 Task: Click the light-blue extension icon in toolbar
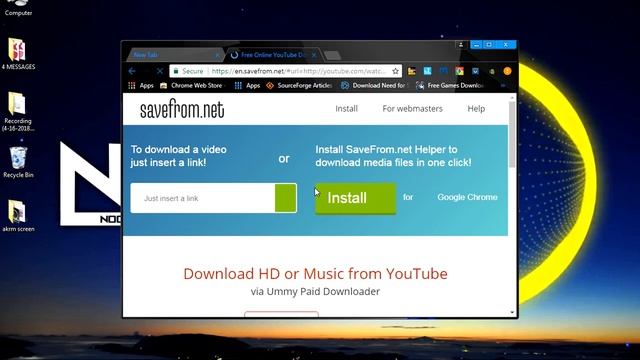pyautogui.click(x=427, y=71)
